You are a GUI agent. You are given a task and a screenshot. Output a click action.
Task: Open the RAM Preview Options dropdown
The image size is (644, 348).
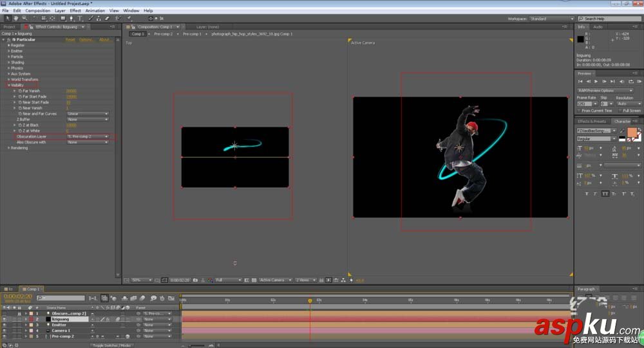[x=605, y=91]
